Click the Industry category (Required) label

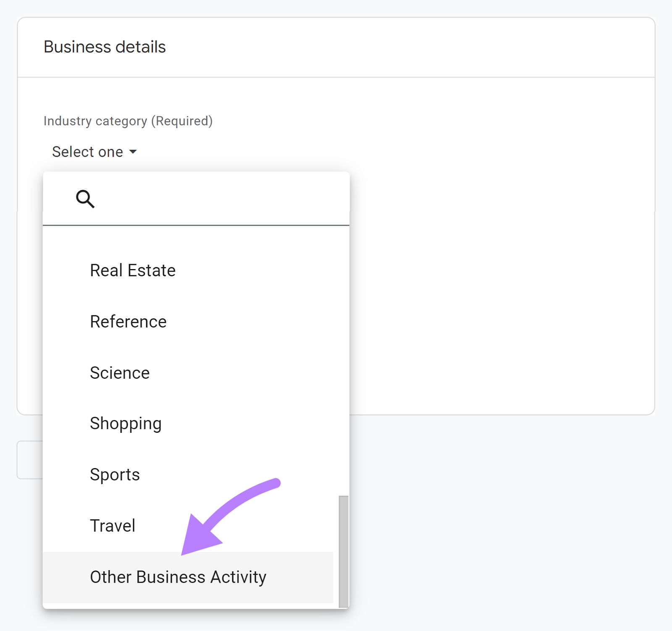(128, 121)
